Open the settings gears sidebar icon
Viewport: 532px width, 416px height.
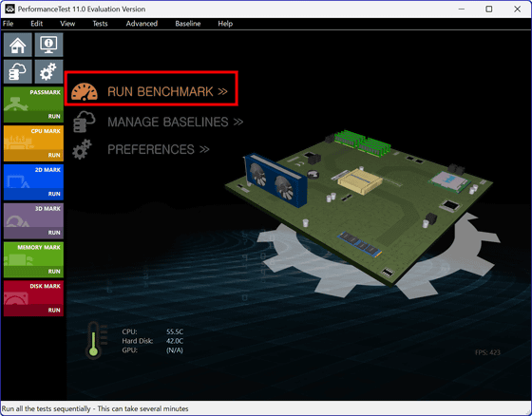point(48,71)
